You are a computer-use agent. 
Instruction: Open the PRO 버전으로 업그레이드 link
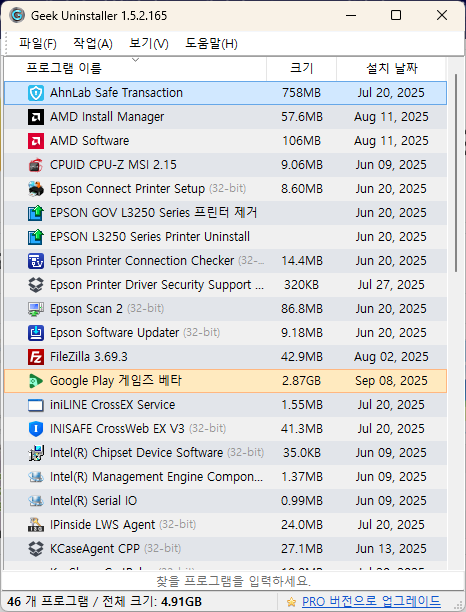pos(371,601)
